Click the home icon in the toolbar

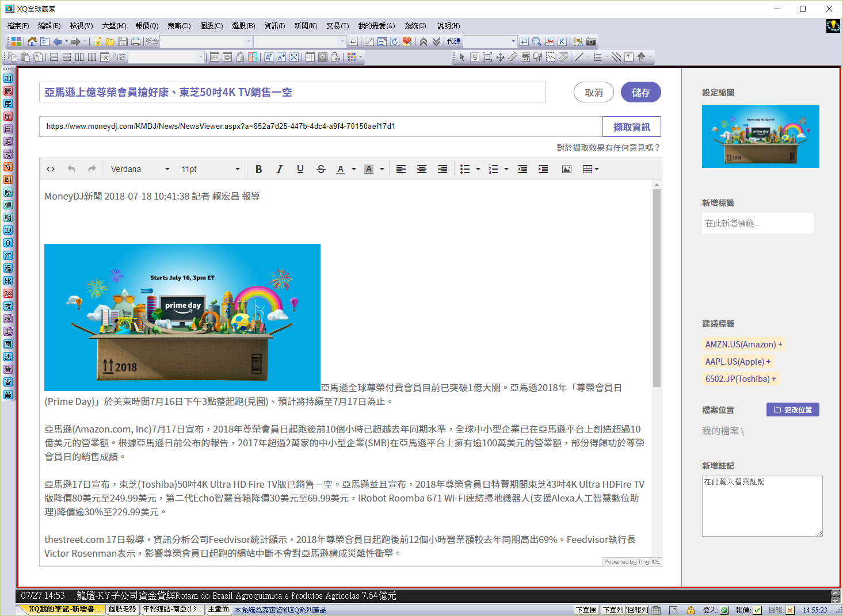32,41
